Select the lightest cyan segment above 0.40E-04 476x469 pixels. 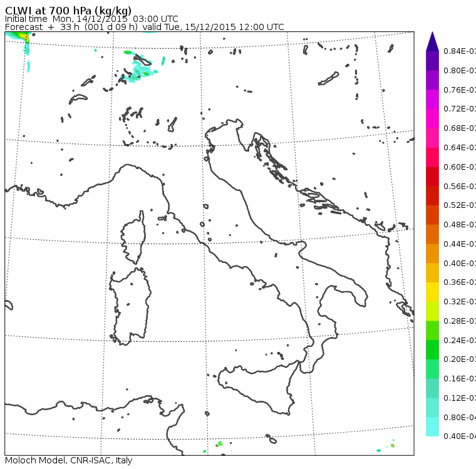[432, 427]
